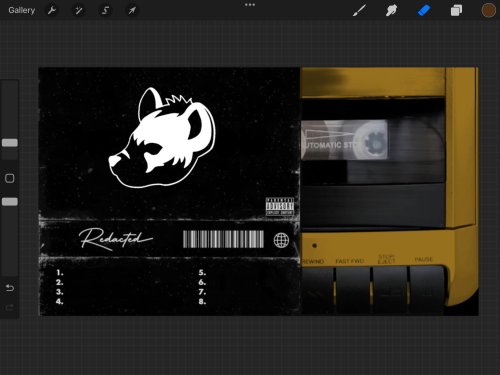Tap the Redacted signature text

115,239
